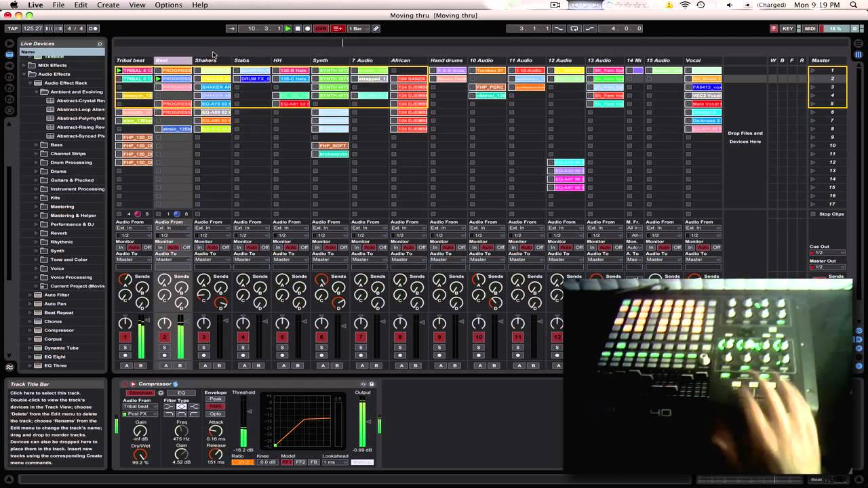The image size is (868, 488).
Task: Open the Create menu
Action: pos(108,5)
